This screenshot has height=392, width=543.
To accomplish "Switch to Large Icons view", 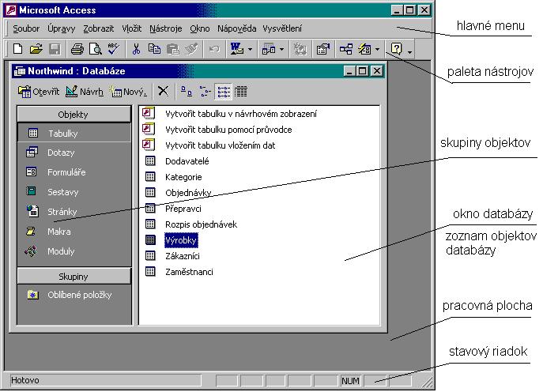I will (187, 92).
